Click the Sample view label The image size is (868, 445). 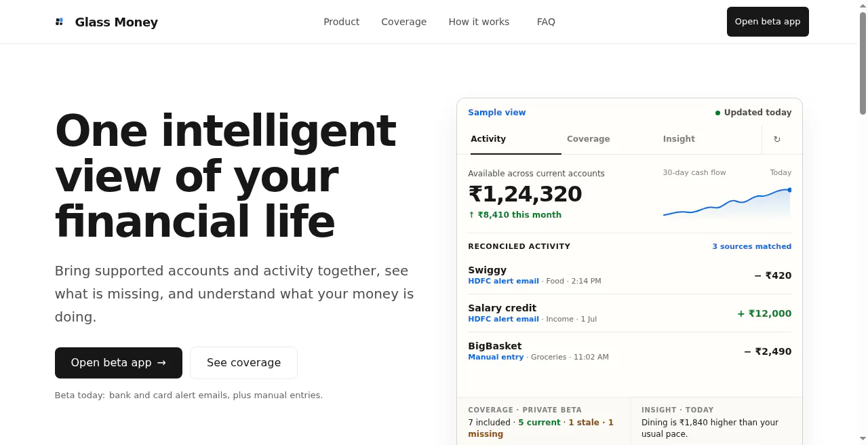coord(496,113)
